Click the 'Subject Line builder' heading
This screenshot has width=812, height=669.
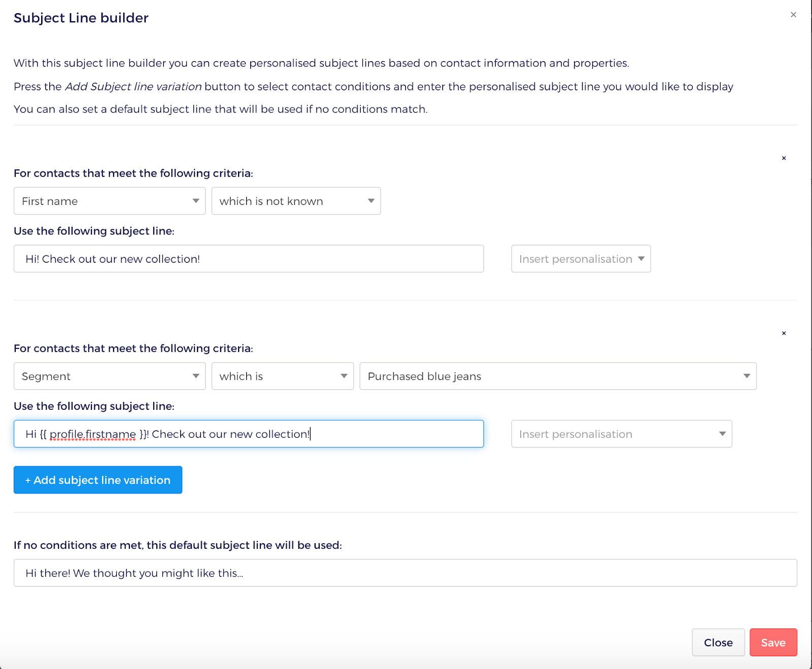tap(81, 18)
